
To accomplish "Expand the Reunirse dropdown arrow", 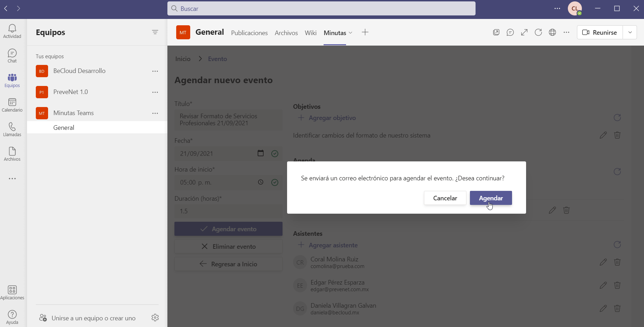I will (x=630, y=32).
